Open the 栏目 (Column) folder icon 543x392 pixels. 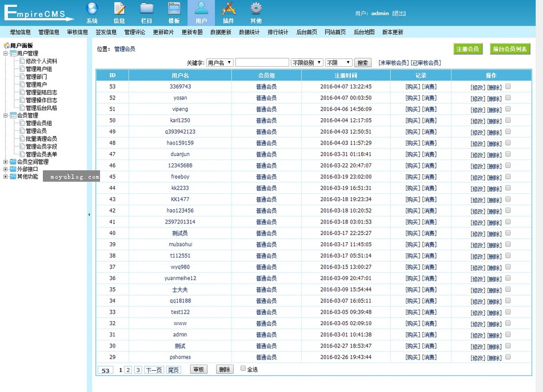coord(147,9)
